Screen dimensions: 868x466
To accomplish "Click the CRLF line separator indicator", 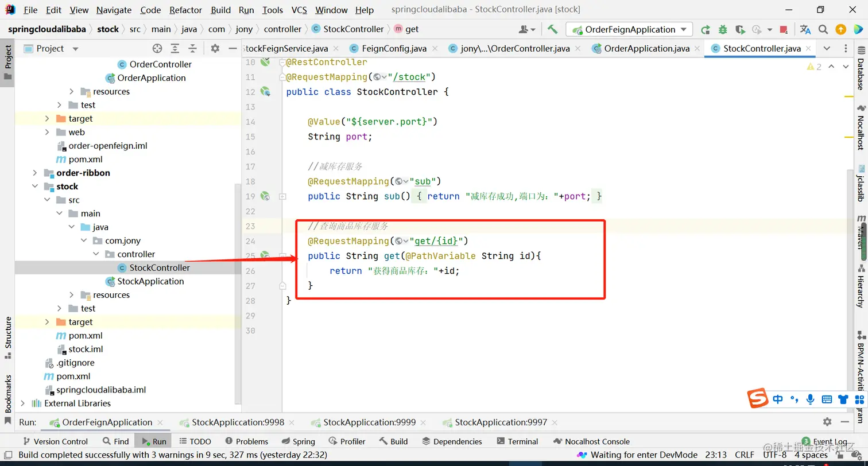I will pos(745,455).
